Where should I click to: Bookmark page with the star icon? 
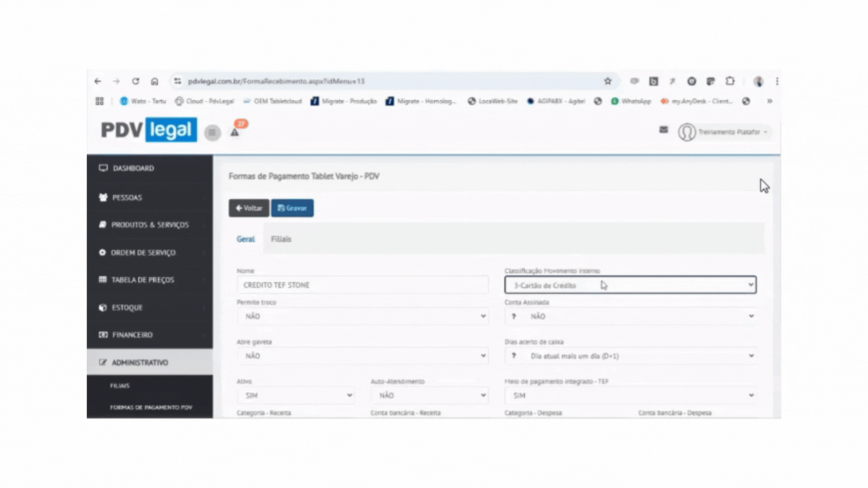608,81
